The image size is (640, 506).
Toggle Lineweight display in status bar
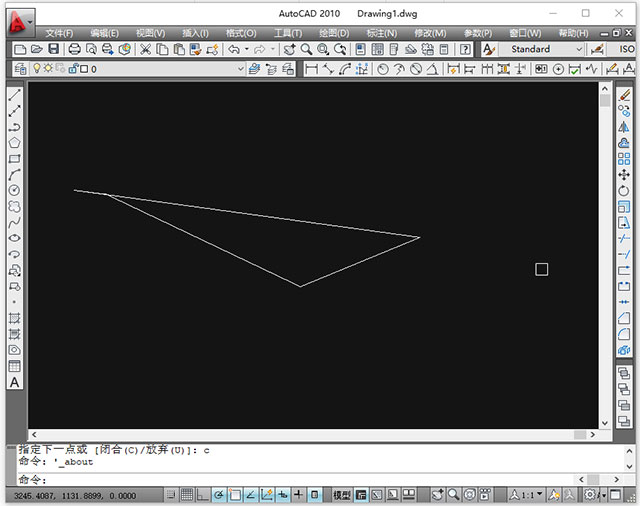point(298,495)
